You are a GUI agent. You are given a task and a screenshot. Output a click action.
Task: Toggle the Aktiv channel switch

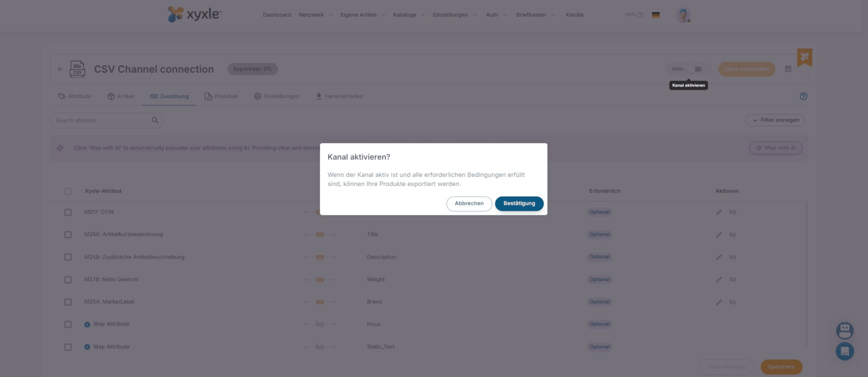click(695, 69)
